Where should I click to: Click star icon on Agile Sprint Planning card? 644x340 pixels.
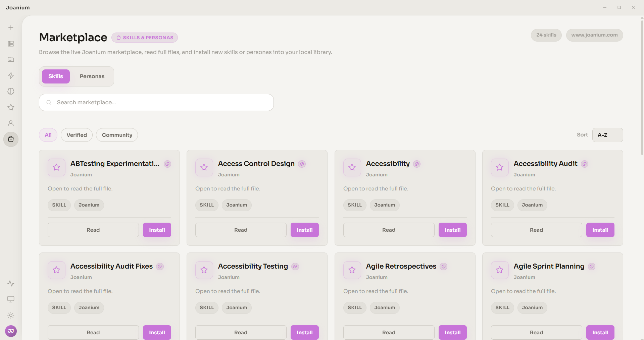pos(500,270)
